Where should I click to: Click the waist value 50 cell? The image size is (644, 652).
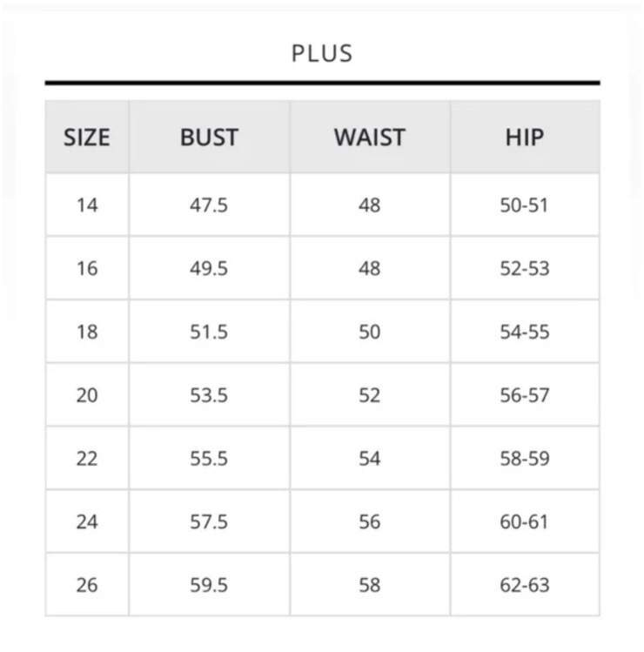(x=370, y=332)
